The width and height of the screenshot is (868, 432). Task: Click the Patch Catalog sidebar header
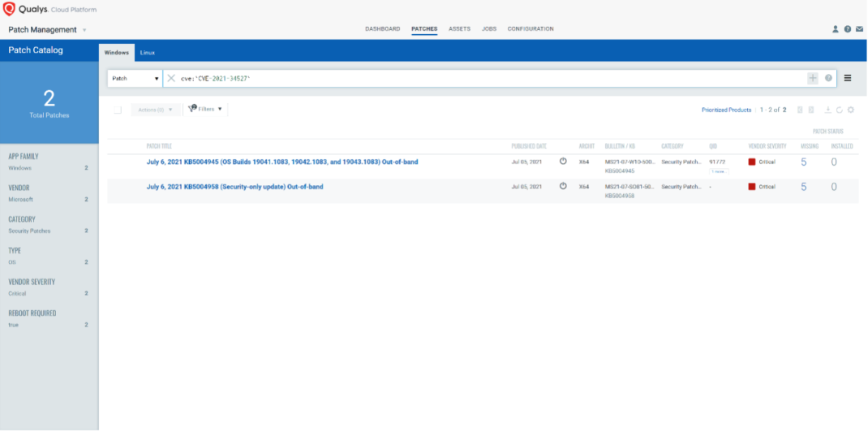(36, 50)
